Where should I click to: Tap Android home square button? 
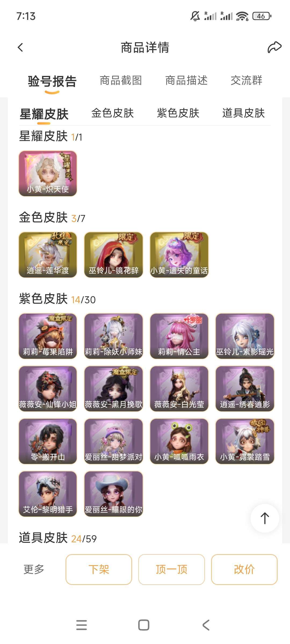click(144, 625)
